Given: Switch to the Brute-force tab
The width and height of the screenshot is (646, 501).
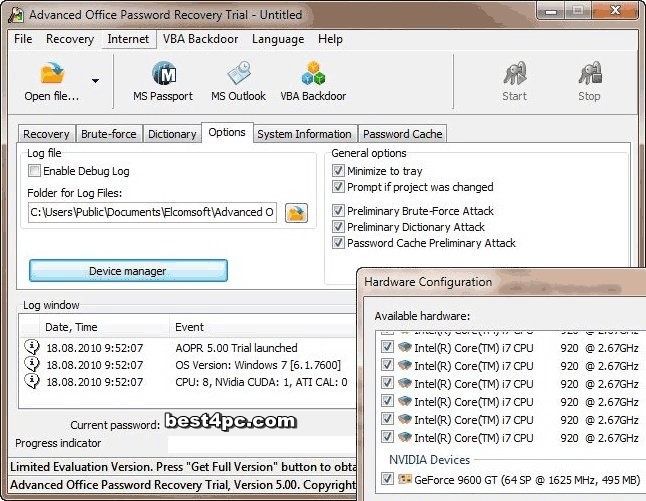Looking at the screenshot, I should 109,134.
